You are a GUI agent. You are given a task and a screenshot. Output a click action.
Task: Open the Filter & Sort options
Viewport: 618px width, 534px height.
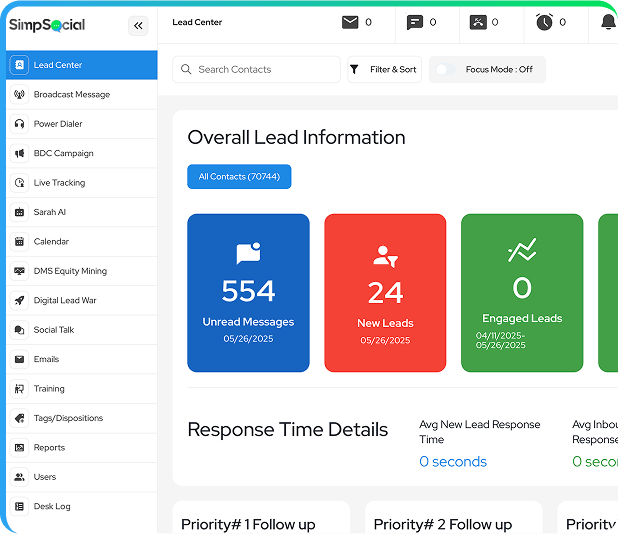pyautogui.click(x=385, y=70)
